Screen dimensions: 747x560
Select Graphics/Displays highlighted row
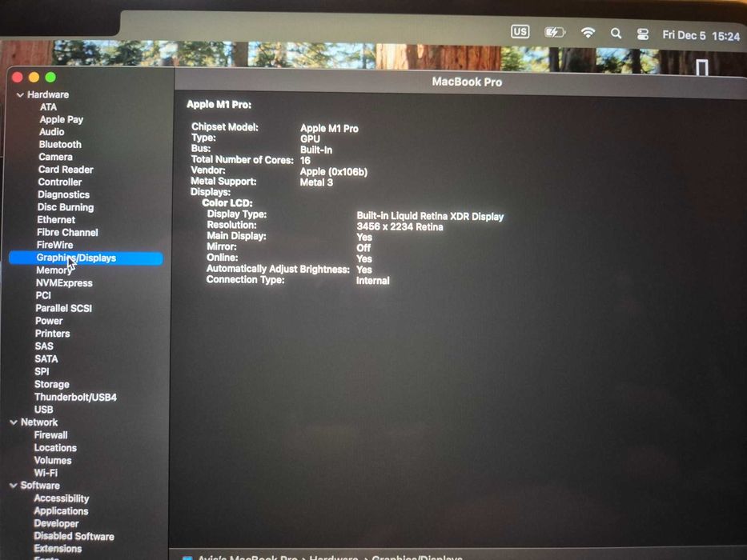click(x=86, y=258)
